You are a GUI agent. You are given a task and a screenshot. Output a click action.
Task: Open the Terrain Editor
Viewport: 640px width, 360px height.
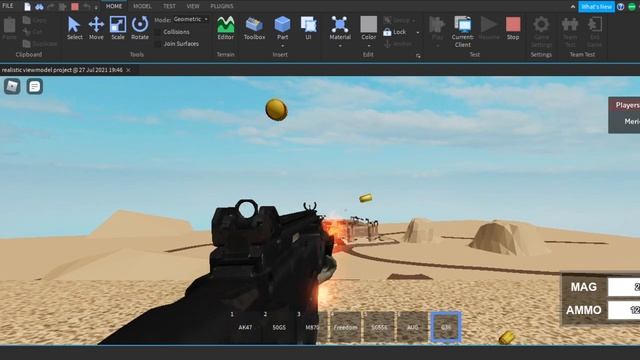[225, 28]
